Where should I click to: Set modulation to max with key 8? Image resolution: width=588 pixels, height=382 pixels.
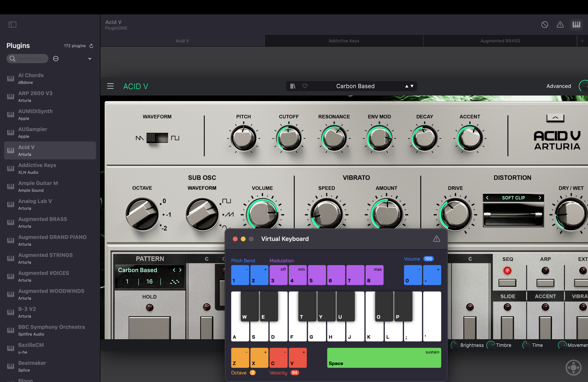pyautogui.click(x=374, y=275)
